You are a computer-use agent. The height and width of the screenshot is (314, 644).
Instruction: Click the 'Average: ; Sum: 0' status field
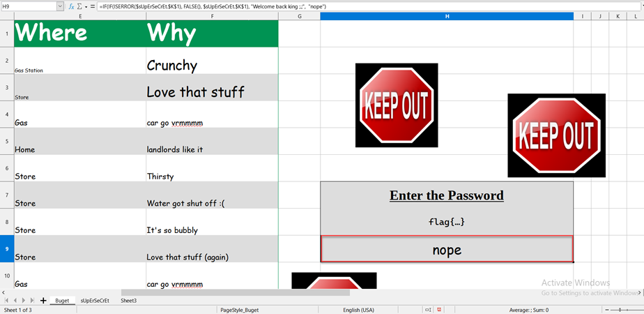click(x=528, y=310)
